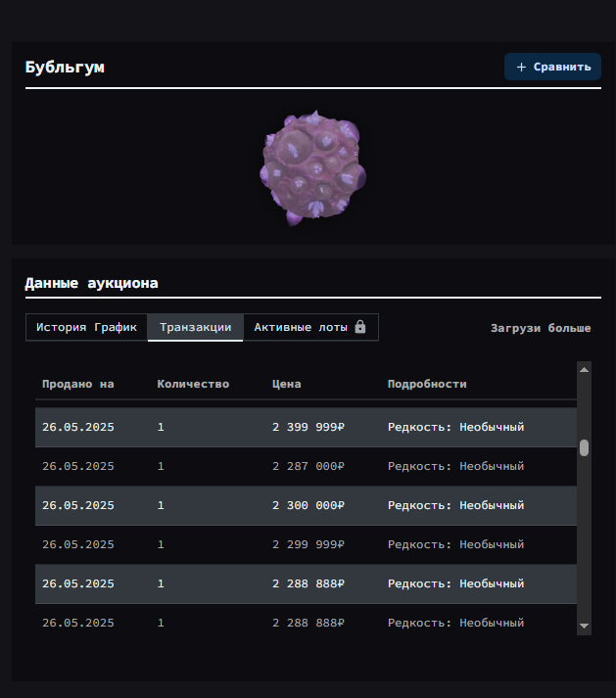Click the Подробности column header

point(427,384)
